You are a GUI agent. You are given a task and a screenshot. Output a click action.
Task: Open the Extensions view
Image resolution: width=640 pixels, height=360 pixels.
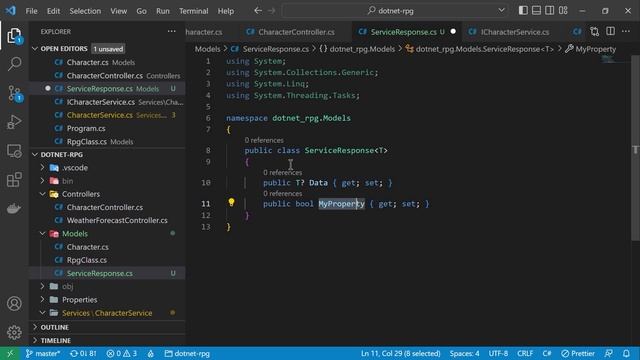[14, 180]
